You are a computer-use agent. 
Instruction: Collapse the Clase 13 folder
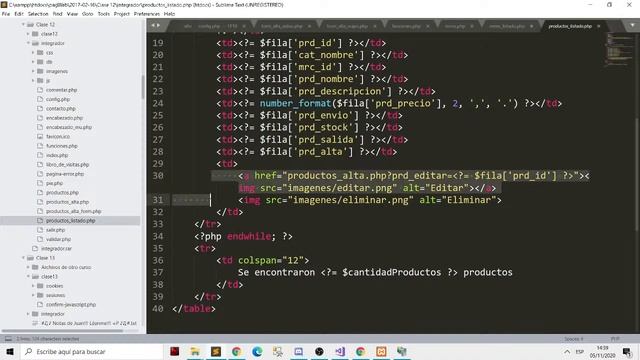click(23, 258)
